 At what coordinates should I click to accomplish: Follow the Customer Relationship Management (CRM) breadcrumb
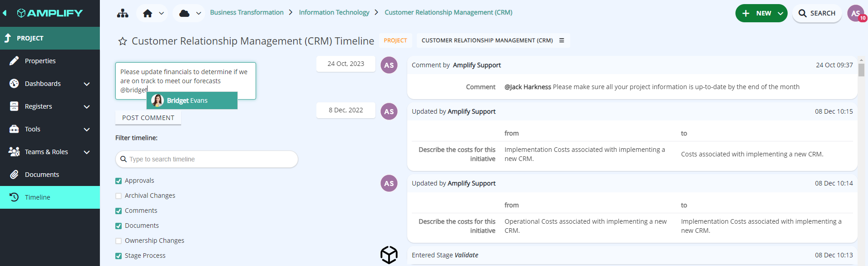click(449, 12)
